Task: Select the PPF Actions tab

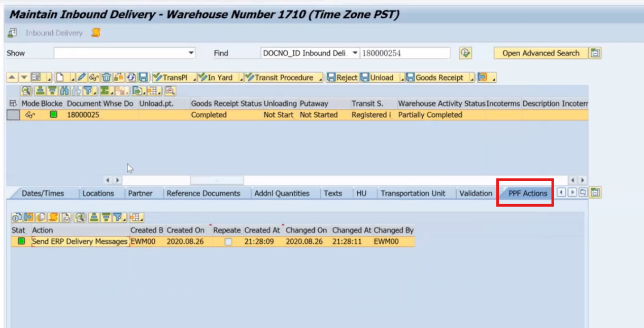Action: click(x=528, y=193)
